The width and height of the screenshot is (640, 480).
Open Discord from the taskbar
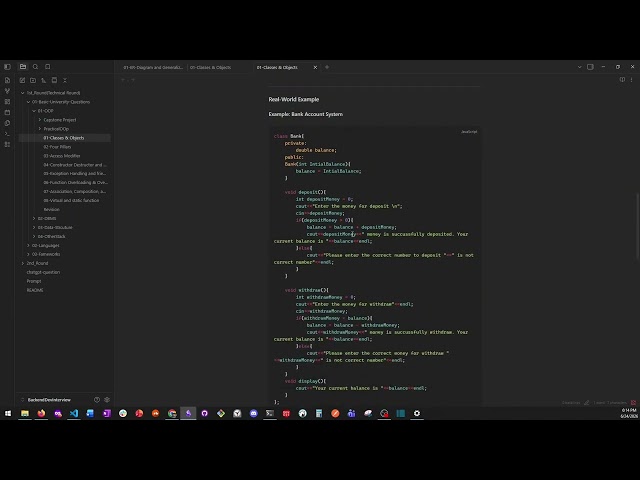coord(253,413)
